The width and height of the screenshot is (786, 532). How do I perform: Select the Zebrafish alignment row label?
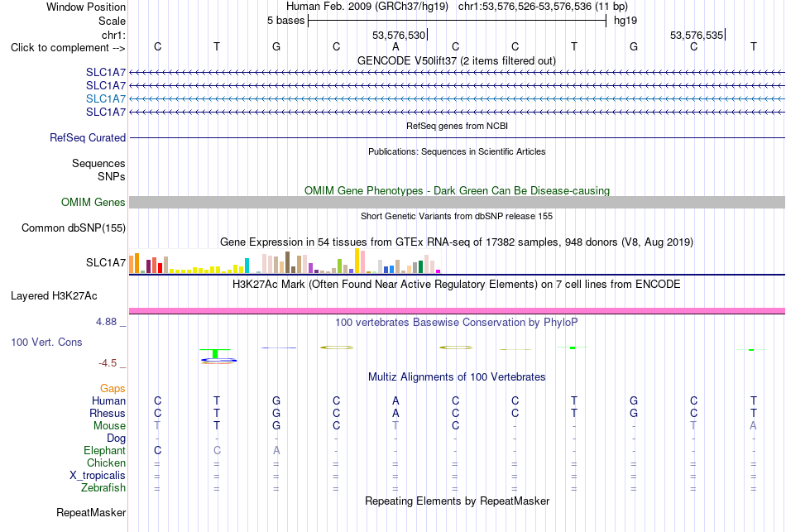pos(103,487)
